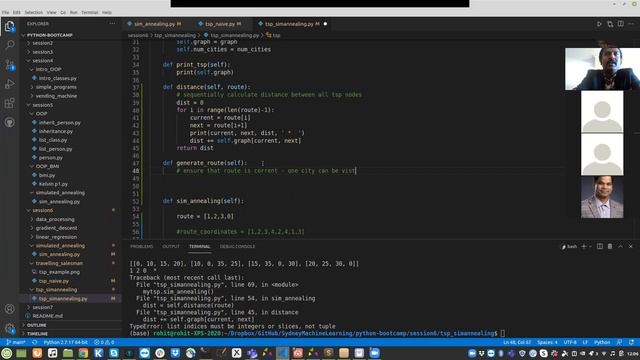640x360 pixels.
Task: Click the new terminal plus icon
Action: [x=584, y=246]
